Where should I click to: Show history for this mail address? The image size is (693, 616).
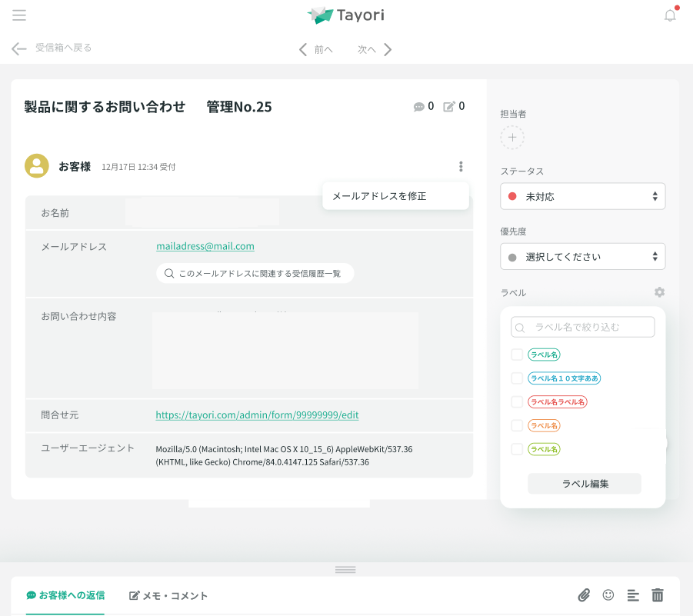click(255, 274)
